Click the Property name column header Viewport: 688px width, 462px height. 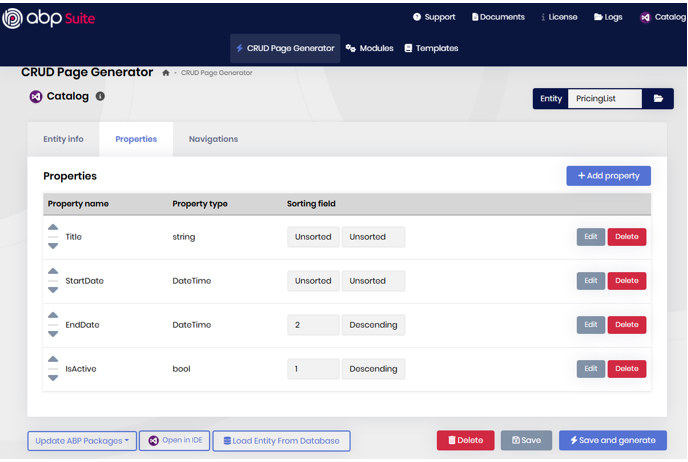coord(78,204)
